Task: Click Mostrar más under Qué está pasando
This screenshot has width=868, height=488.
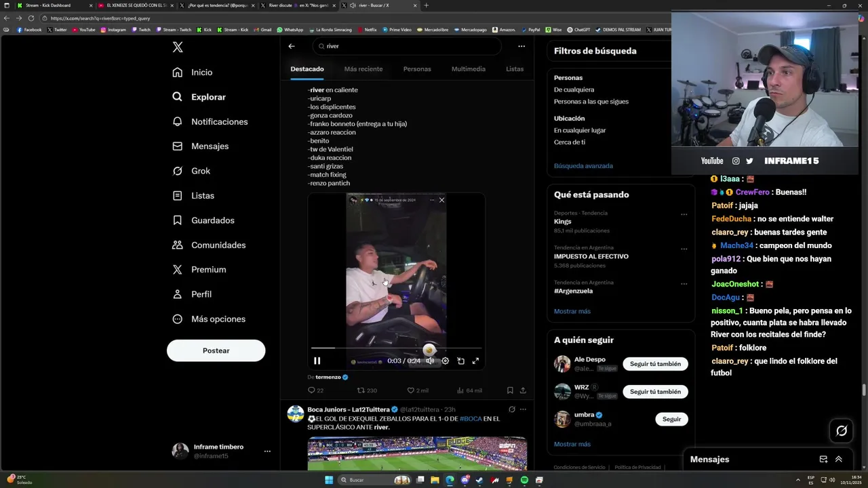Action: pos(572,312)
